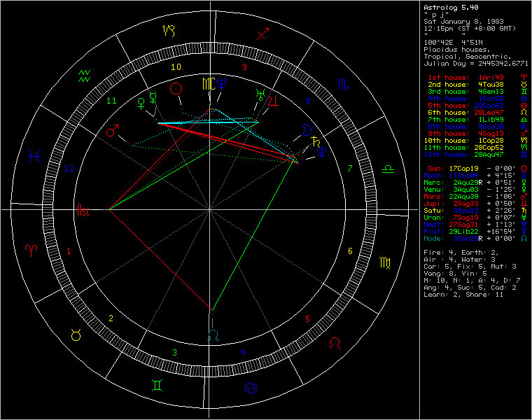This screenshot has width=532, height=420.
Task: Click the Taurus sign glyph on wheel
Action: (76, 335)
